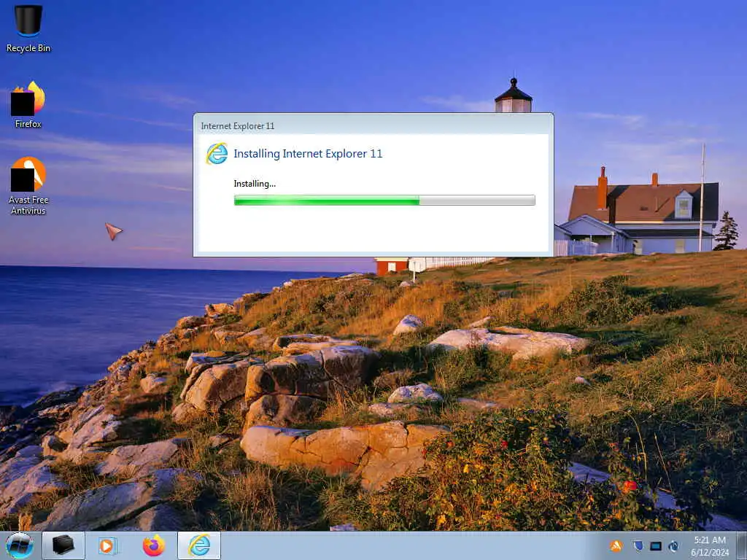Image resolution: width=747 pixels, height=560 pixels.
Task: Click the 'Firefox' desktop label text
Action: pyautogui.click(x=28, y=124)
